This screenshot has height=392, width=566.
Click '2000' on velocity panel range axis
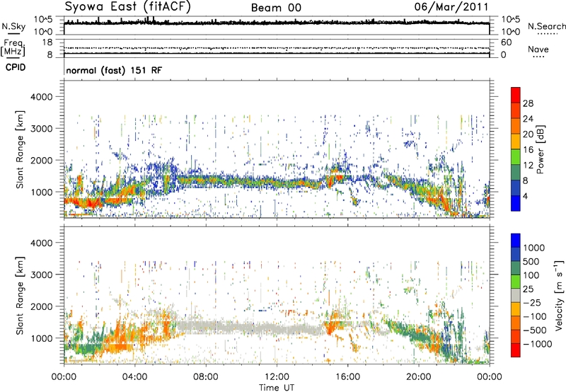pos(41,306)
